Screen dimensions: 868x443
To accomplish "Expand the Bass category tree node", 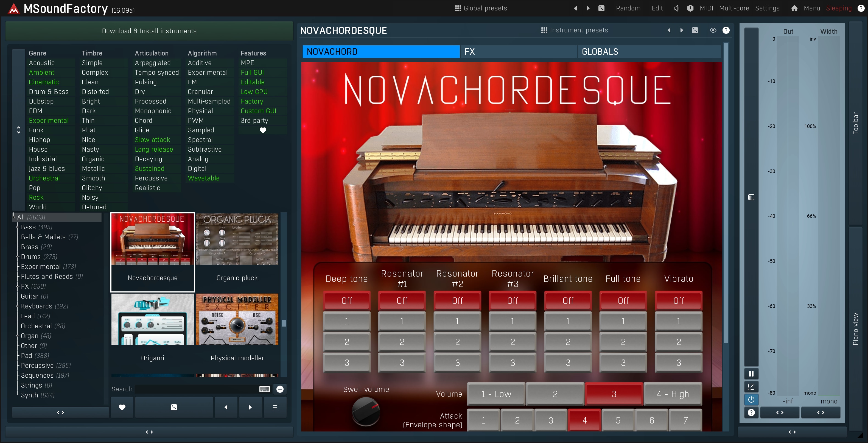I will [x=18, y=227].
